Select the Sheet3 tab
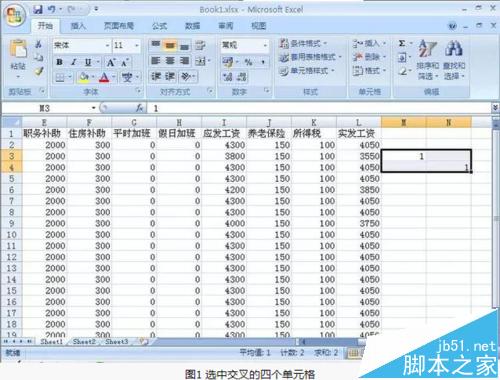This screenshot has height=380, width=500. 117,342
